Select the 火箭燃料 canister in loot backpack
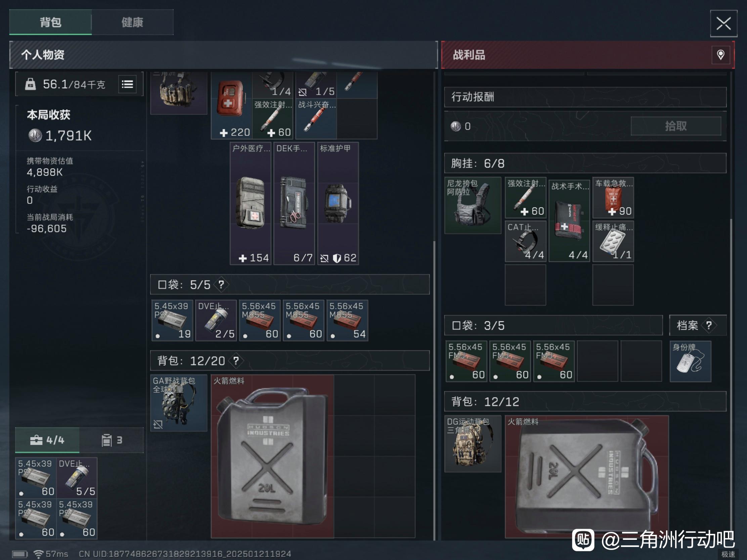The height and width of the screenshot is (560, 747). [x=587, y=477]
